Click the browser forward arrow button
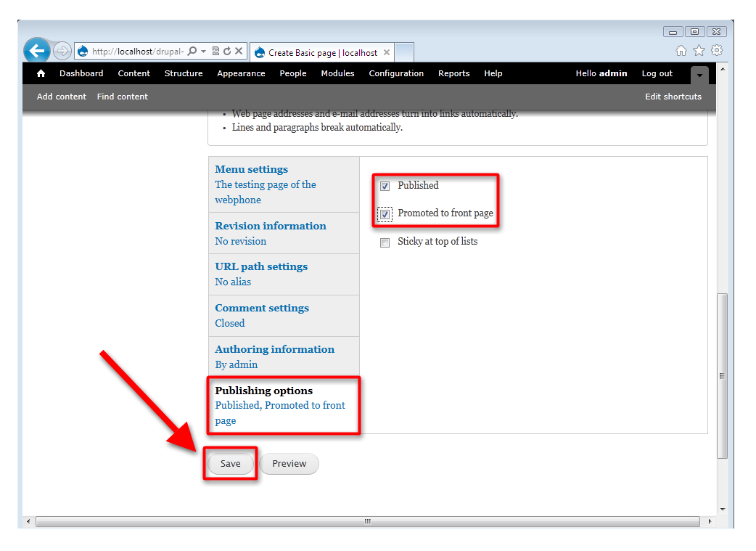The height and width of the screenshot is (551, 756). [62, 52]
